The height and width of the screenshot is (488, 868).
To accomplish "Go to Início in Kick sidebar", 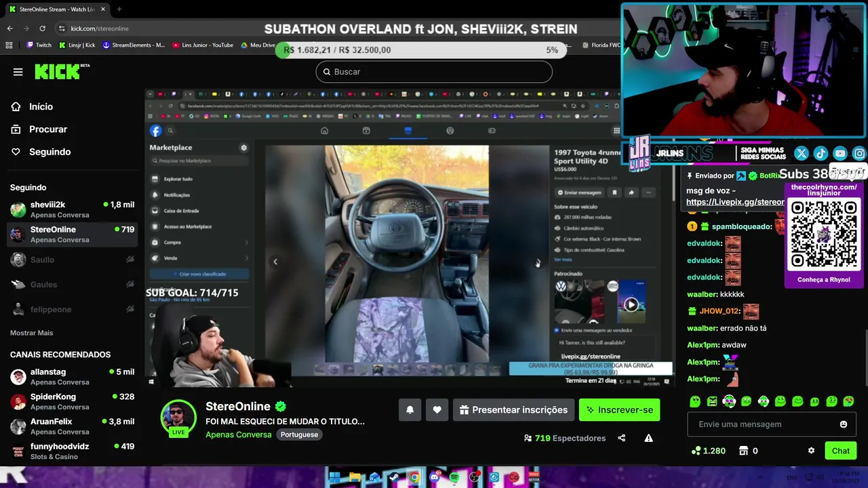I will (x=41, y=106).
